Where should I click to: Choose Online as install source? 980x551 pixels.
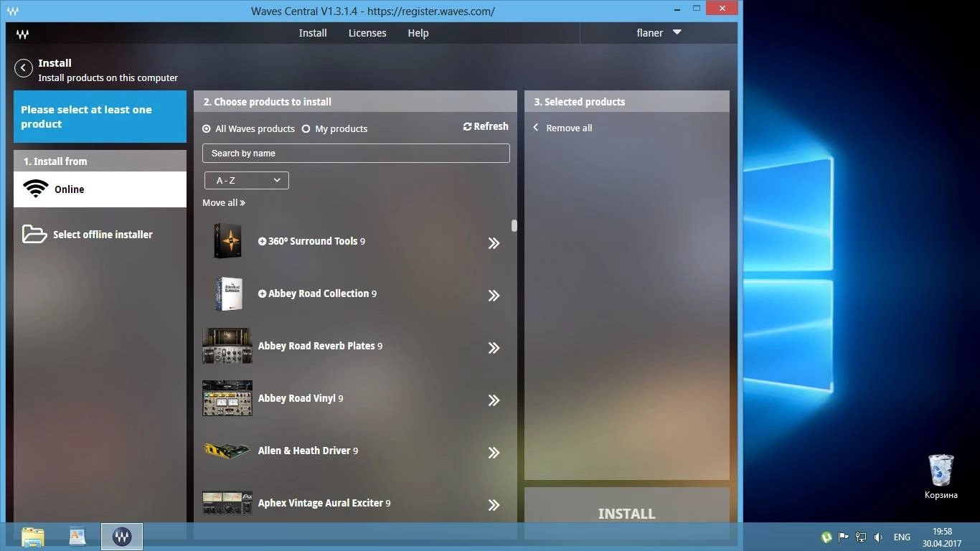100,189
